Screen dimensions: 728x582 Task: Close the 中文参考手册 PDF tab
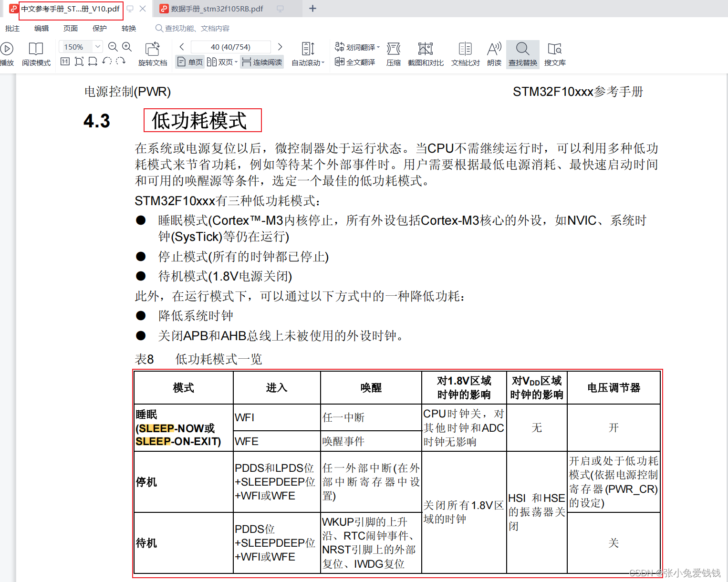(x=143, y=9)
